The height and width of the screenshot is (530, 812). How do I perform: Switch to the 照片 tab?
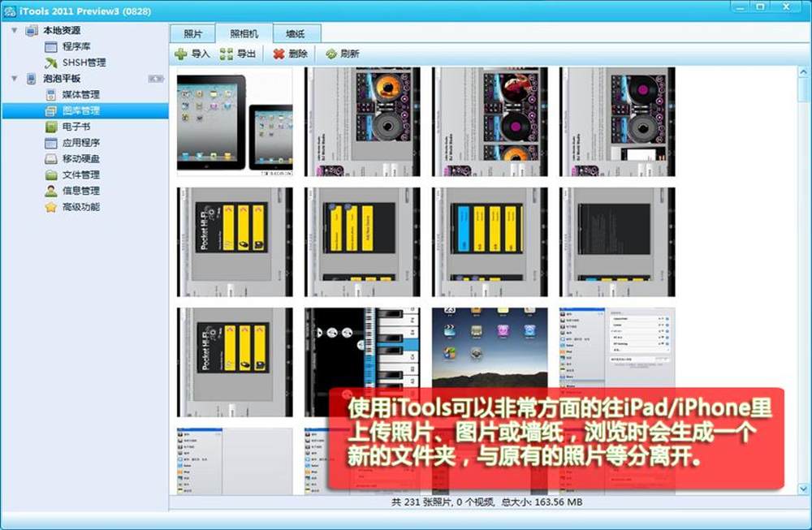[192, 33]
